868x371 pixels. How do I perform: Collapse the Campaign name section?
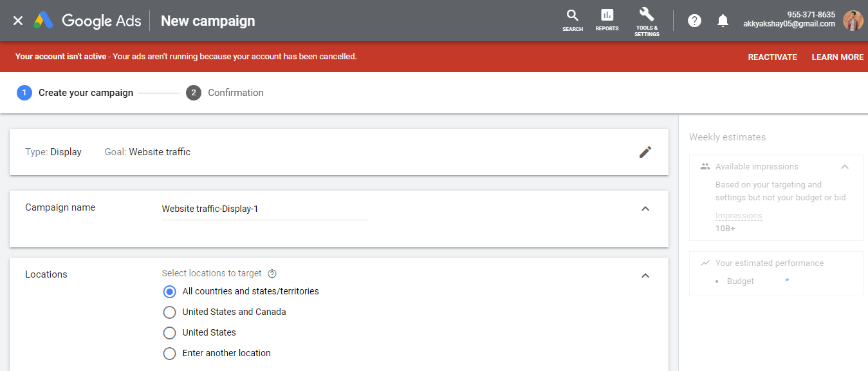[645, 208]
